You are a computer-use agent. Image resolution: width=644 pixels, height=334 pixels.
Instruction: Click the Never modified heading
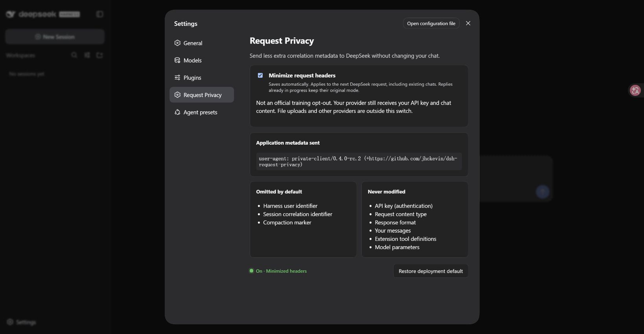tap(386, 192)
